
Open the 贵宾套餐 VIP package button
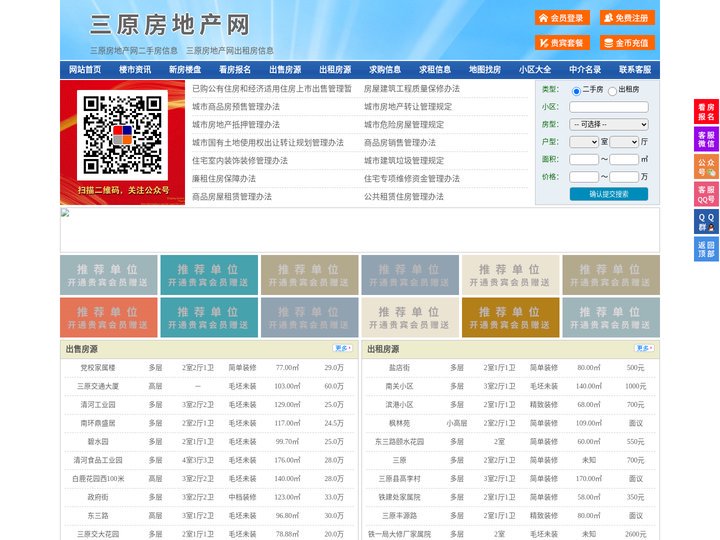pyautogui.click(x=562, y=43)
